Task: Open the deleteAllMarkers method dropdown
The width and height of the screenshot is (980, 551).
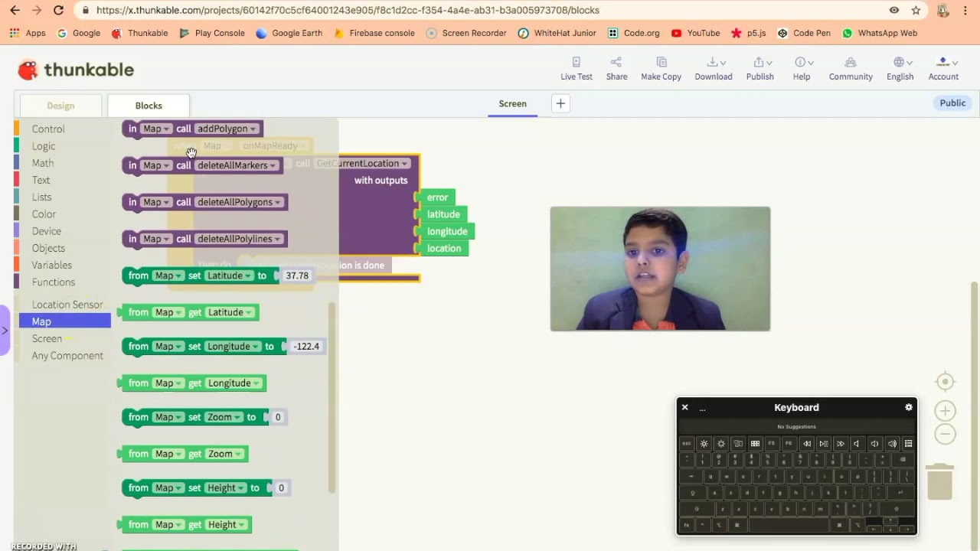Action: coord(237,165)
